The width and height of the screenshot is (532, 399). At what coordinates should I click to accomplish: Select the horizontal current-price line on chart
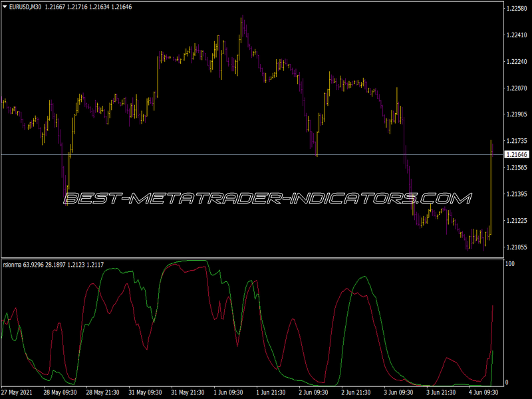253,155
